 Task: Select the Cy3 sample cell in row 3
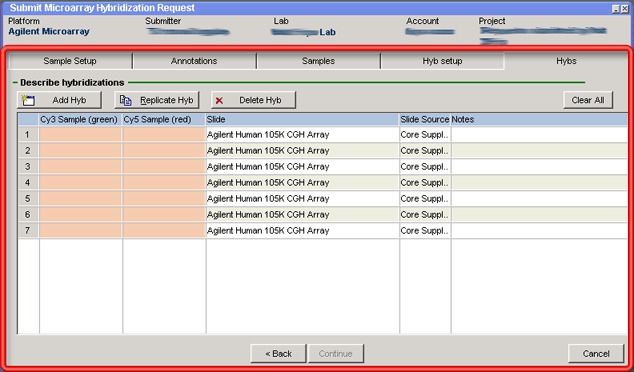81,167
